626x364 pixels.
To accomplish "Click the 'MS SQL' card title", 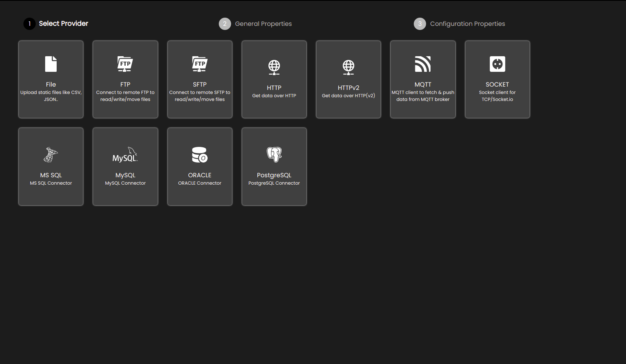I will 51,175.
